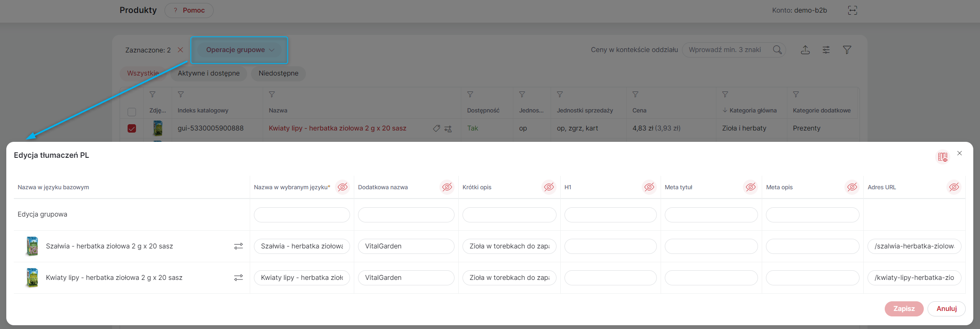Switch to the Niedostępne tab

coord(278,73)
